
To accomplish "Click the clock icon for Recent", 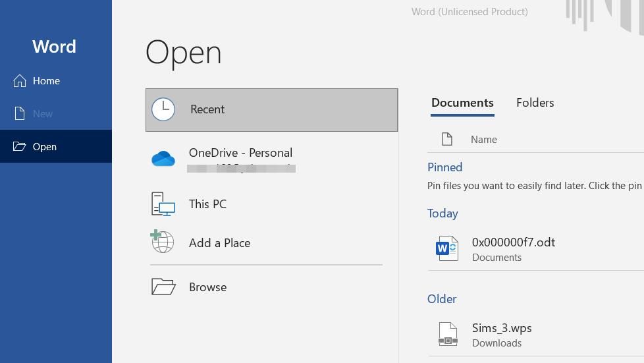I will (x=163, y=109).
